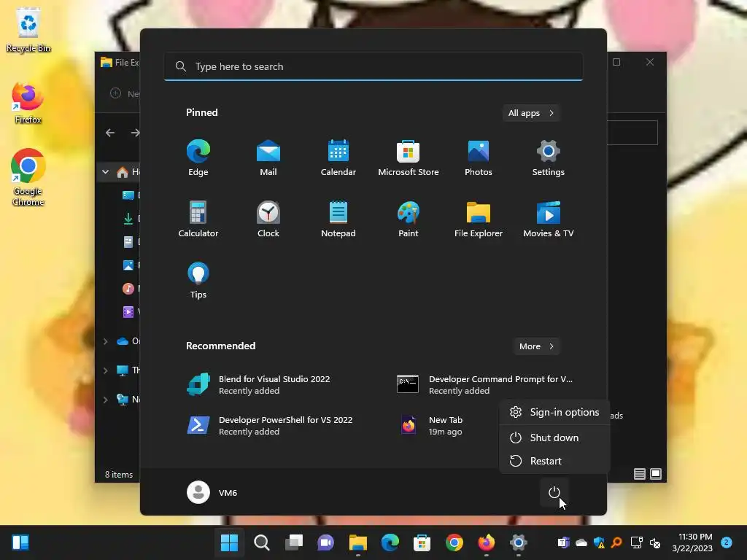Viewport: 747px width, 560px height.
Task: Select Videos in File Explorer sidebar
Action: pyautogui.click(x=130, y=311)
